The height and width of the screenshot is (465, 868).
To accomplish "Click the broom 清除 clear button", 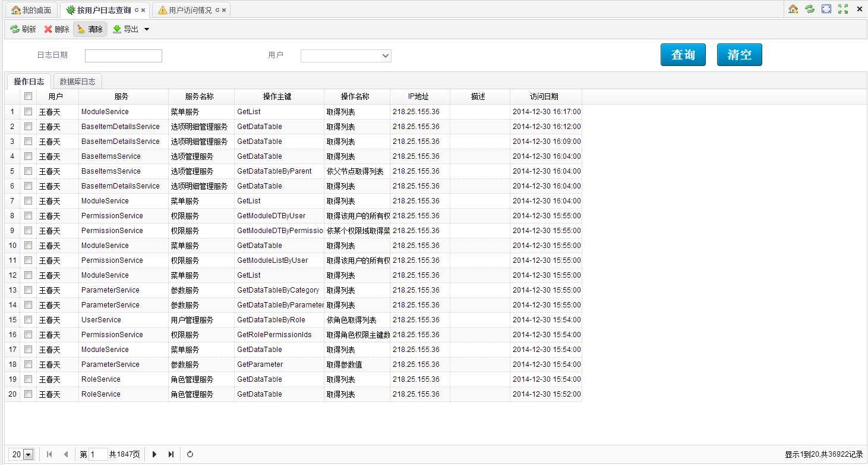I will 90,29.
